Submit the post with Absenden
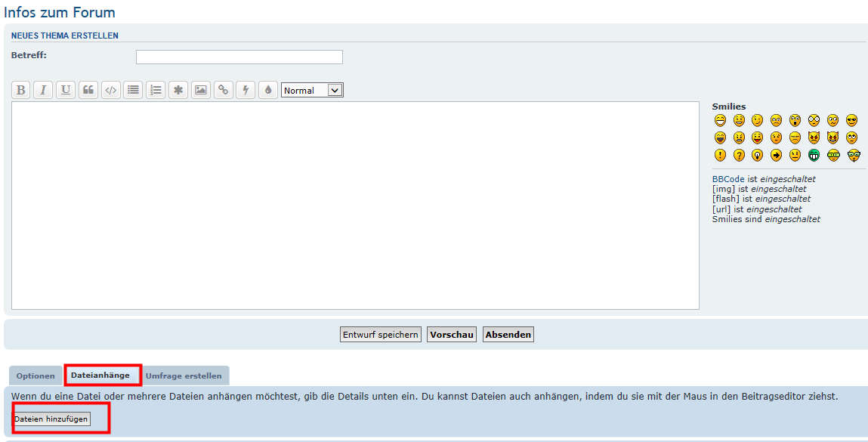Screen dimensions: 868x442 click(508, 335)
